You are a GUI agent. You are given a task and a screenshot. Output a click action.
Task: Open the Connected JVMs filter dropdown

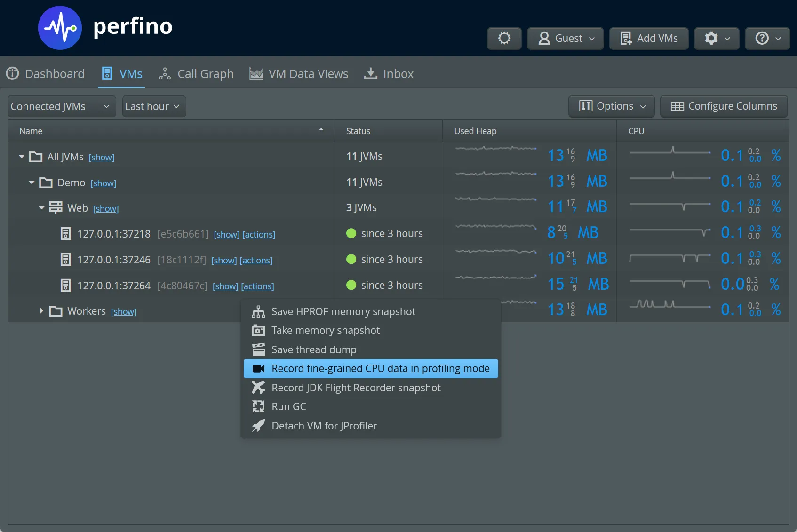[61, 106]
